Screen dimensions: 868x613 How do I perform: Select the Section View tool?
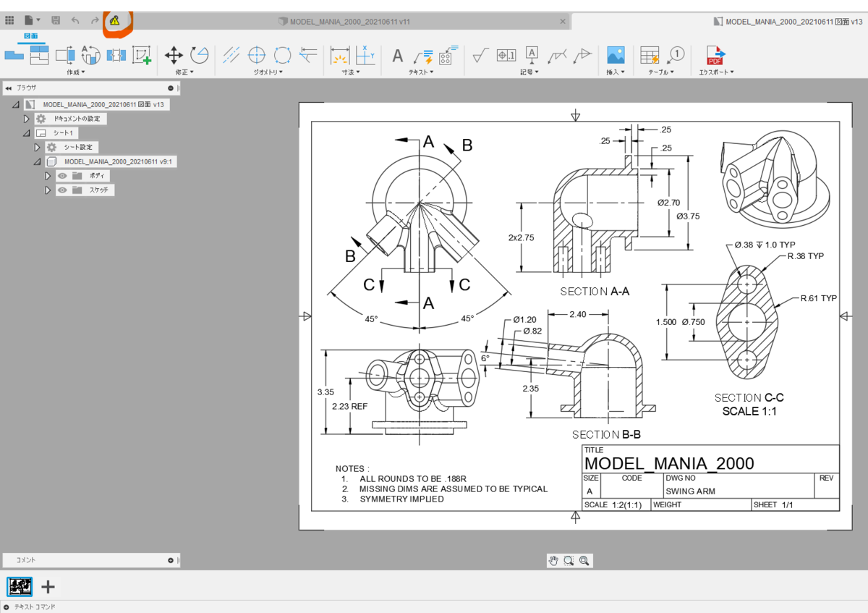pos(65,54)
